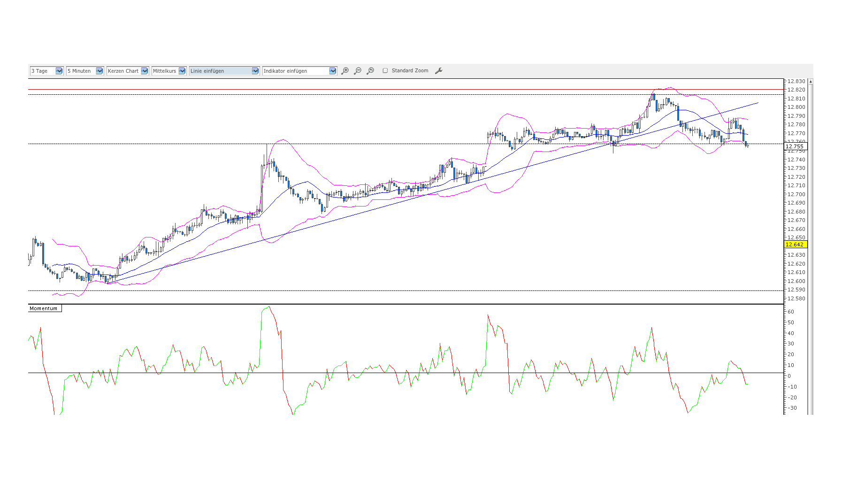
Task: Click the yellow 12.642 price marker
Action: click(795, 244)
